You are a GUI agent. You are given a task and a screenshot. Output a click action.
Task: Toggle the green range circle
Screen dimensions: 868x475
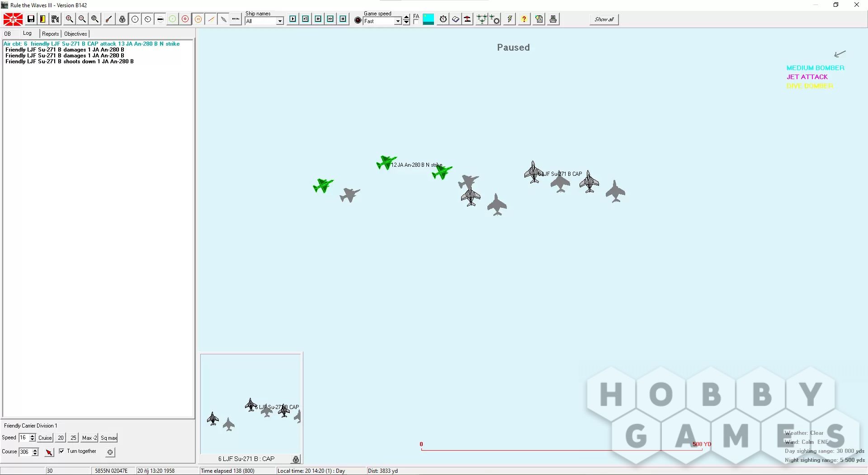173,19
